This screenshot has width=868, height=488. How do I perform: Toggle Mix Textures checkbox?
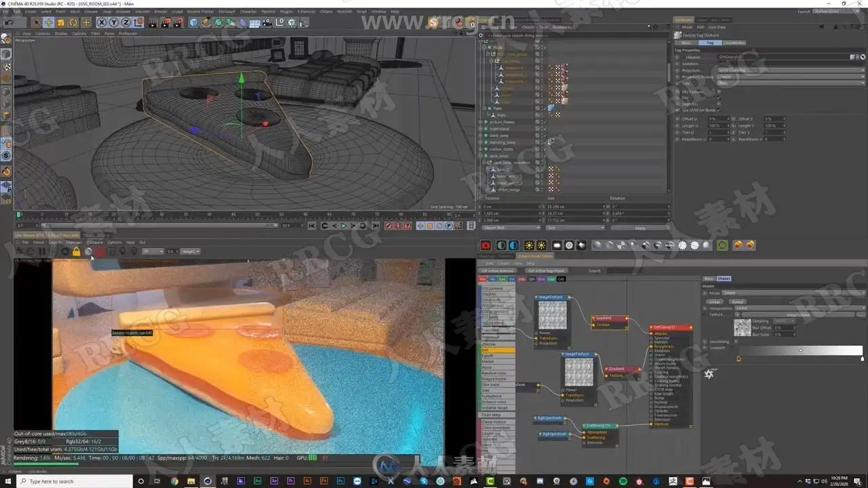click(719, 91)
